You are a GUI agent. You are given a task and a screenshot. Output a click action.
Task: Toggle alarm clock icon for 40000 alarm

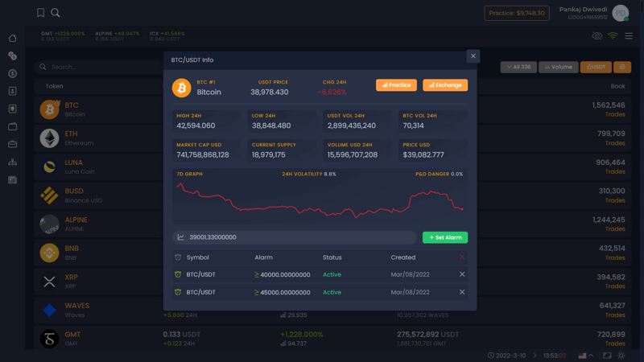(x=178, y=274)
